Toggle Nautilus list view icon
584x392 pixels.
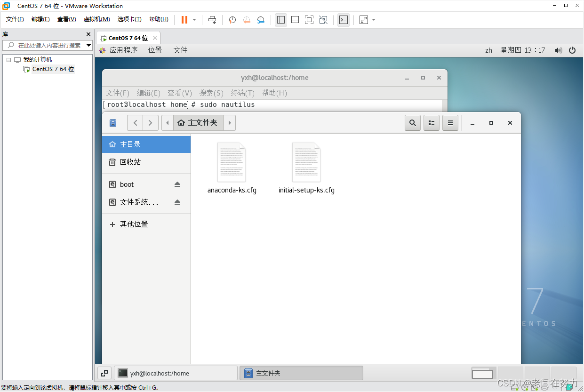432,123
